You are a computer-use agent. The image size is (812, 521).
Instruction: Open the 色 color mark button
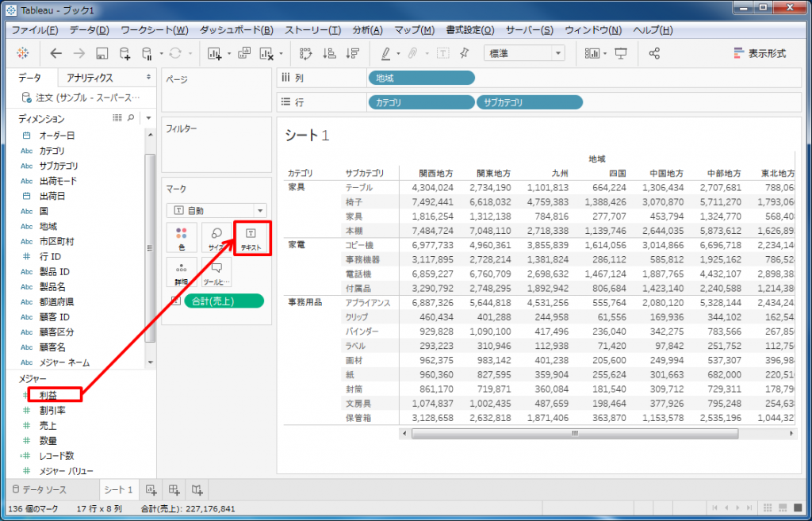click(182, 239)
